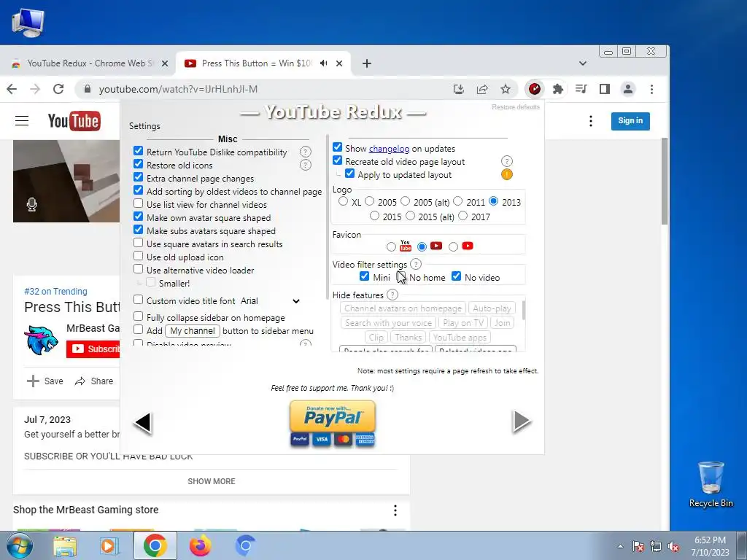Enable Use list view for channel videos
The image size is (747, 560).
click(138, 203)
